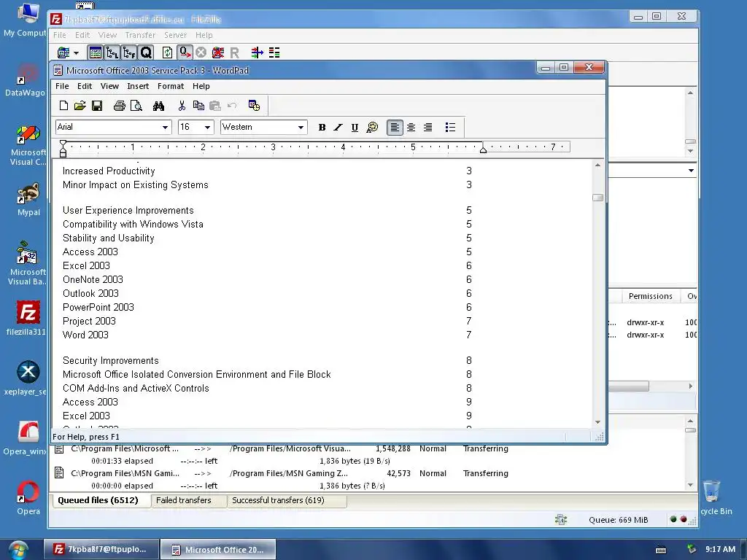Toggle Bullets list button
The image size is (747, 560).
tap(450, 127)
